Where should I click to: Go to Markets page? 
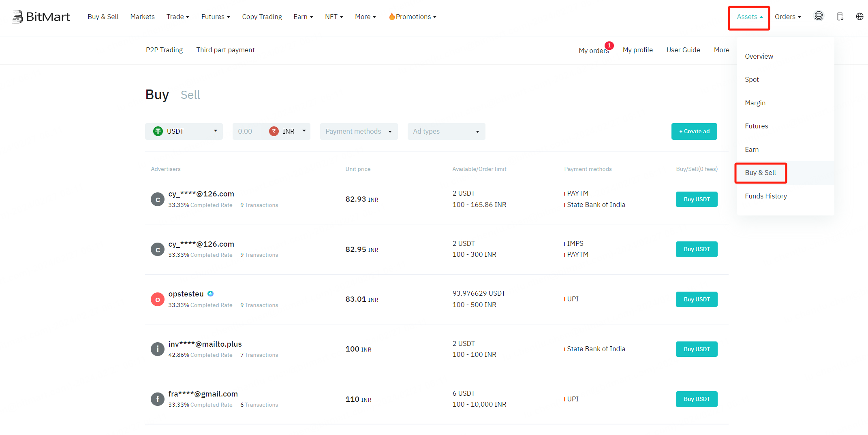pos(142,17)
